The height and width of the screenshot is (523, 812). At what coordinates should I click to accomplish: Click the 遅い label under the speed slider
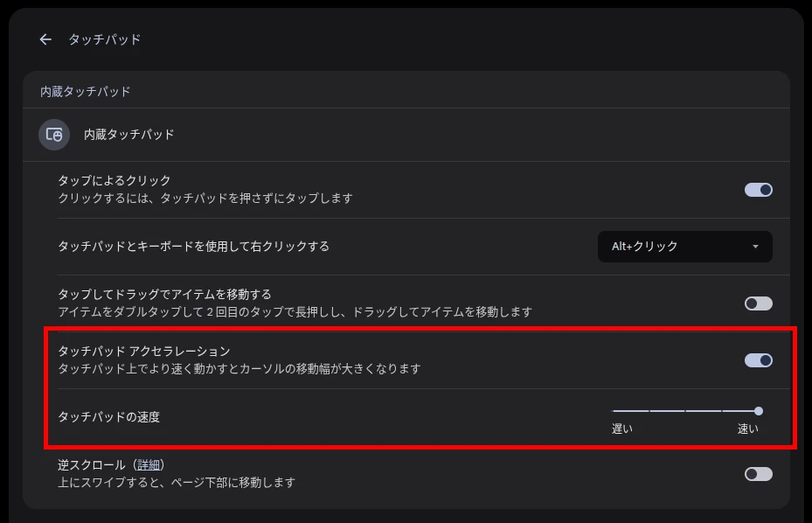pos(622,429)
